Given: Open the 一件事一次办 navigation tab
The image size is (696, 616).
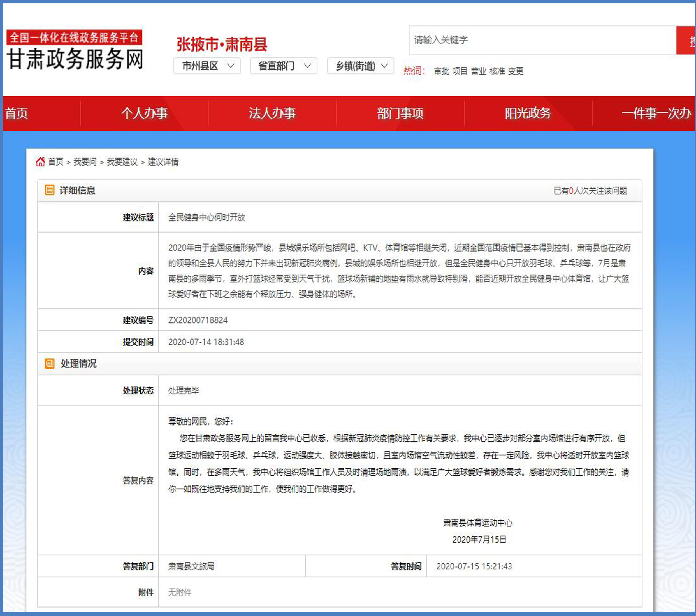Looking at the screenshot, I should point(656,113).
